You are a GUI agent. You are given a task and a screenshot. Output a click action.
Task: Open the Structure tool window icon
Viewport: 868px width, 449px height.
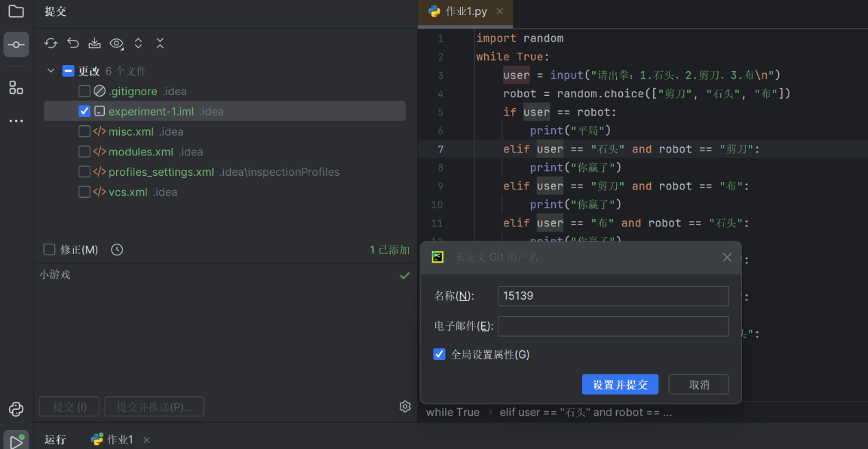(16, 88)
